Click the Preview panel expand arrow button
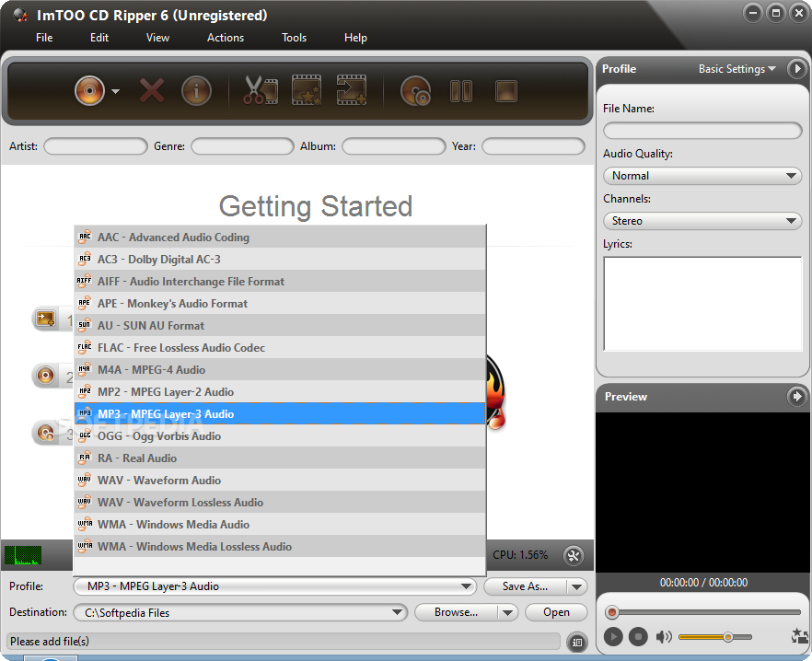The width and height of the screenshot is (812, 661). pyautogui.click(x=796, y=396)
